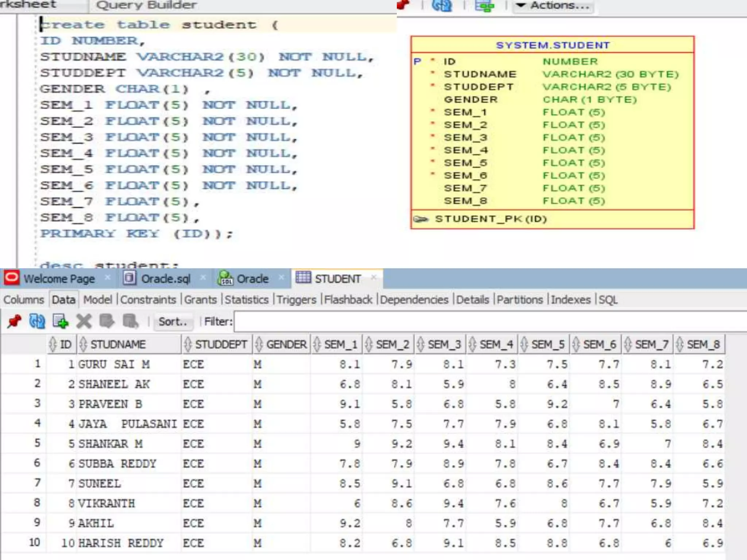Insert a new row with the green plus icon

(x=61, y=321)
